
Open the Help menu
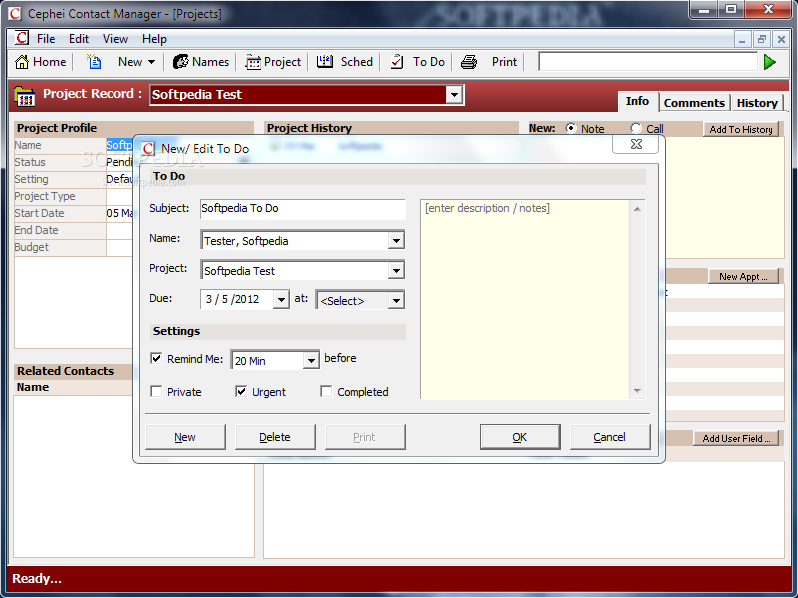[154, 39]
